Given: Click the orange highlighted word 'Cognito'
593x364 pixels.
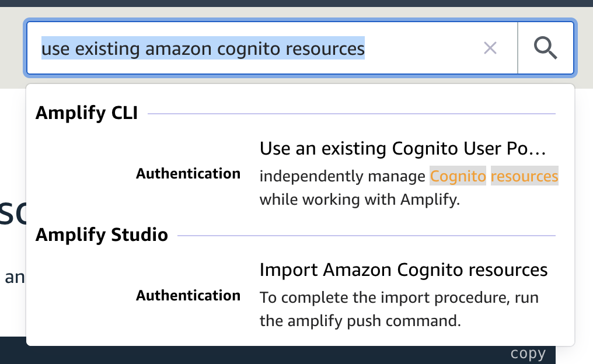Looking at the screenshot, I should tap(458, 176).
